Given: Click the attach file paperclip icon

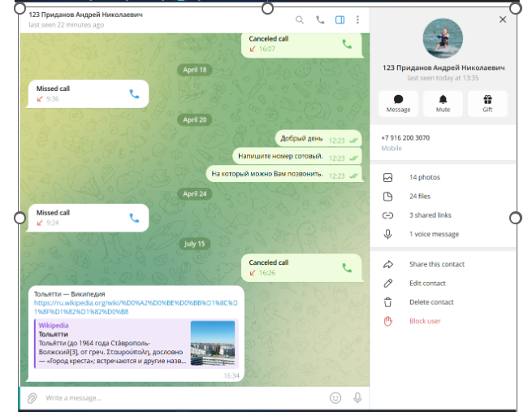Looking at the screenshot, I should pyautogui.click(x=32, y=397).
